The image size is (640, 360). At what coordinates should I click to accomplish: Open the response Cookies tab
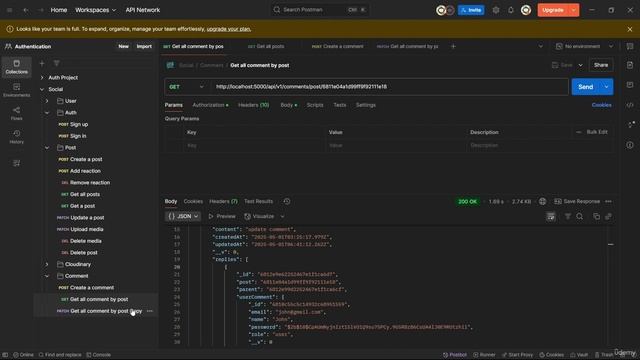pos(193,201)
